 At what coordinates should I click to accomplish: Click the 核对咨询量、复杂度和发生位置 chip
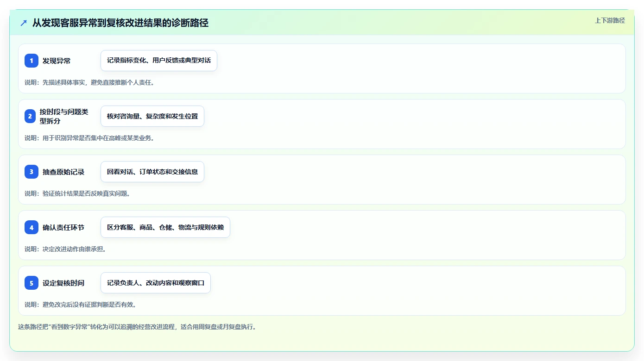click(x=152, y=116)
